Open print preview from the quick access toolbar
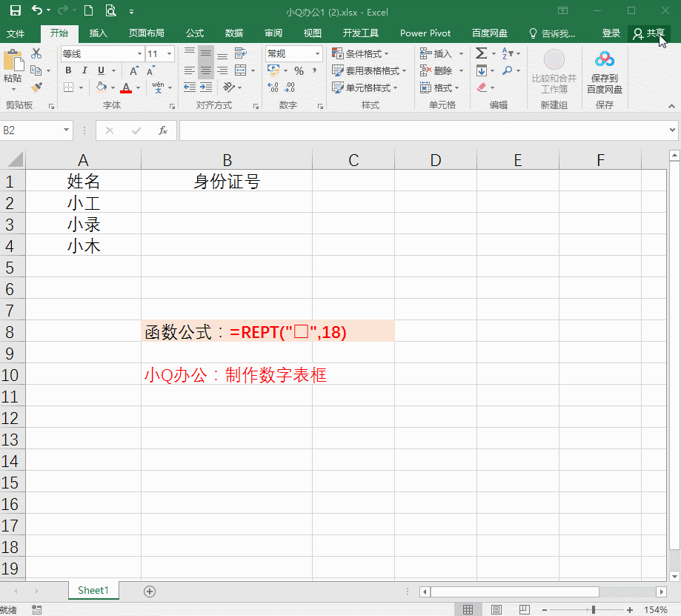Viewport: 681px width, 616px height. click(110, 10)
